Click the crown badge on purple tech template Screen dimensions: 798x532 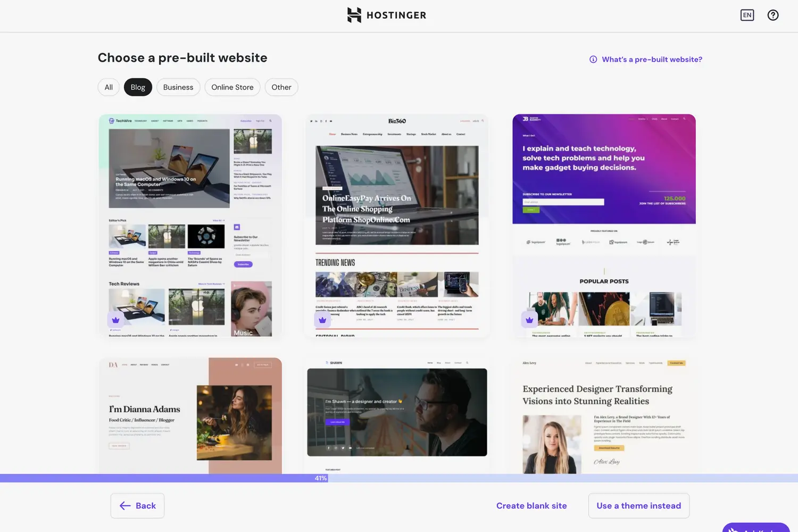click(529, 320)
